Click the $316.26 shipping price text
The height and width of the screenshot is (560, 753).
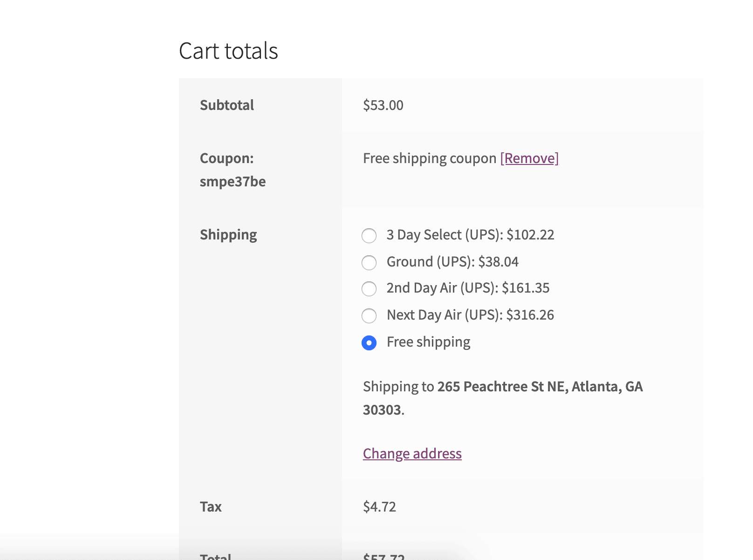pos(530,315)
